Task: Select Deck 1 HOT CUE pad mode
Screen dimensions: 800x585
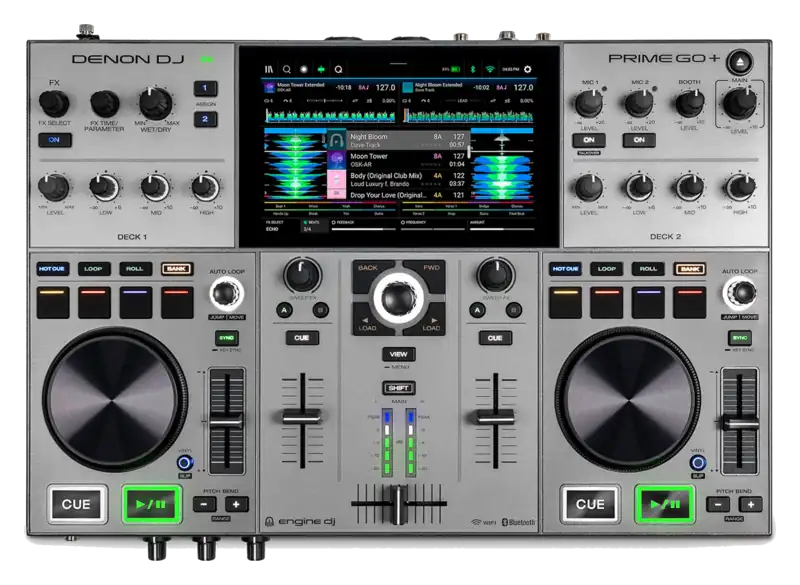Action: [52, 269]
